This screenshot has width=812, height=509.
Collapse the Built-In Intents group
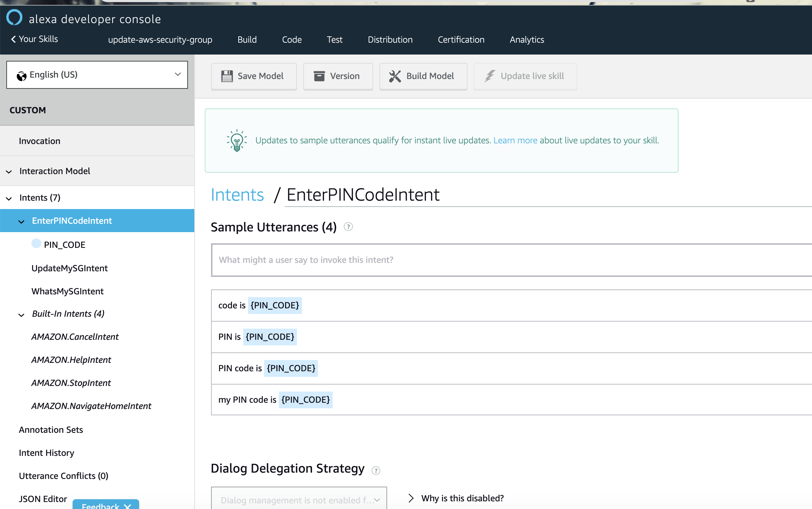[x=21, y=315]
